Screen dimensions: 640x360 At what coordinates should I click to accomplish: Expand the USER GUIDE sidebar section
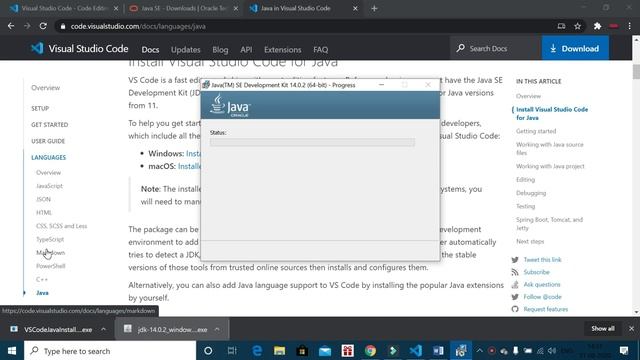click(48, 141)
